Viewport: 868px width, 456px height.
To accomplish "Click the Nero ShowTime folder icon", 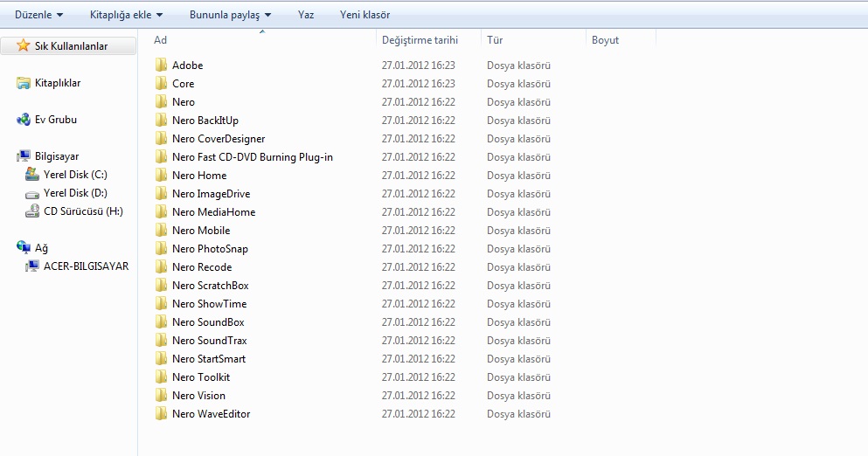I will (161, 303).
